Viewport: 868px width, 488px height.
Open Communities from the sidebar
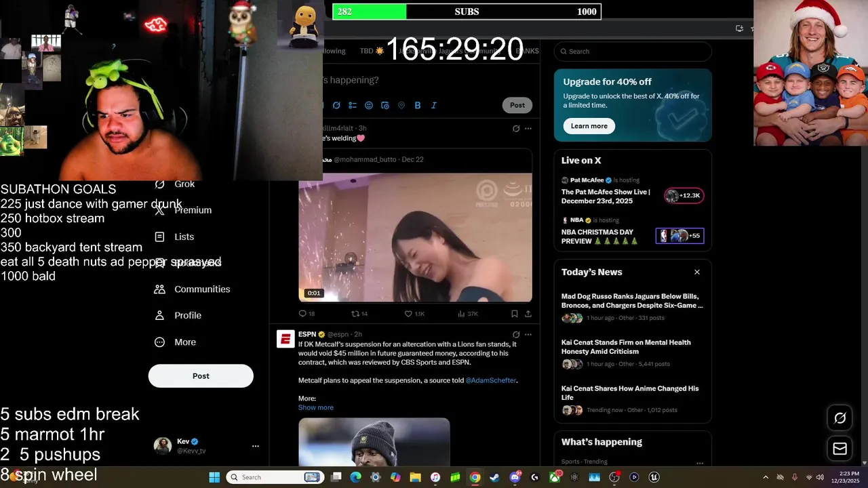click(193, 289)
